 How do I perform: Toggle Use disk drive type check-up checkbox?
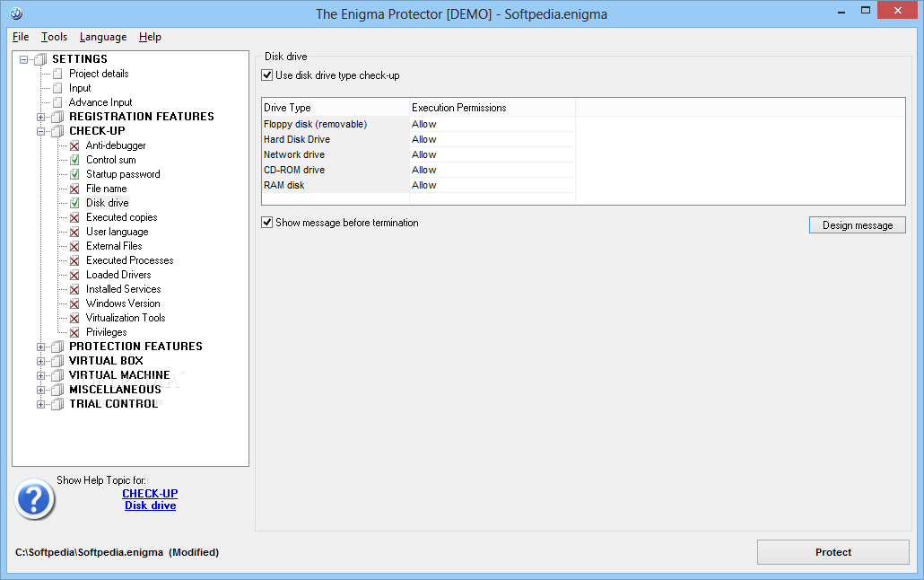click(267, 75)
